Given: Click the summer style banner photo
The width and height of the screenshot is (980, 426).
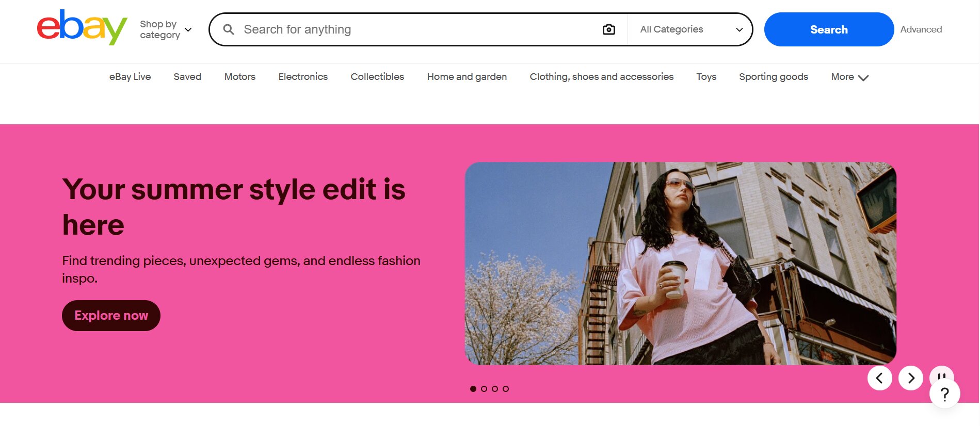Looking at the screenshot, I should click(x=681, y=264).
